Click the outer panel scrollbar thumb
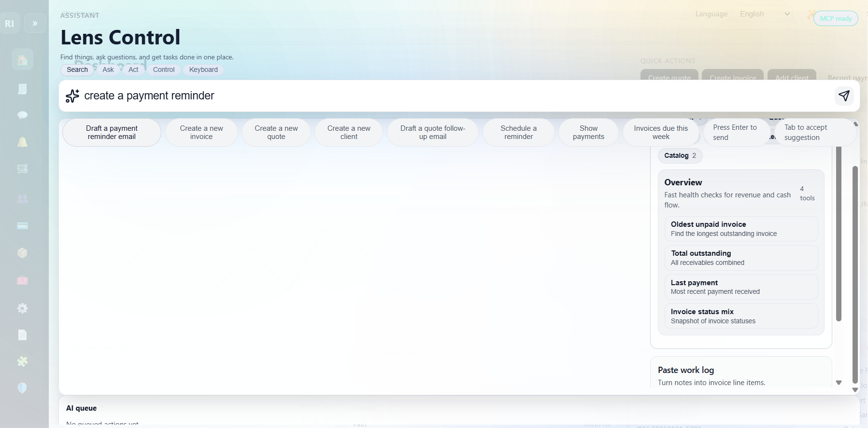Viewport: 868px width, 428px height. [855, 275]
